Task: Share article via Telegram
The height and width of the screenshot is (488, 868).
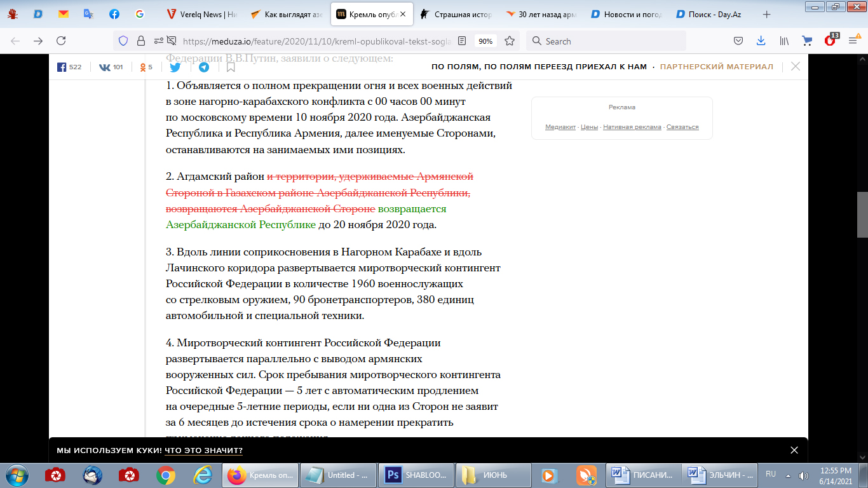Action: click(203, 67)
